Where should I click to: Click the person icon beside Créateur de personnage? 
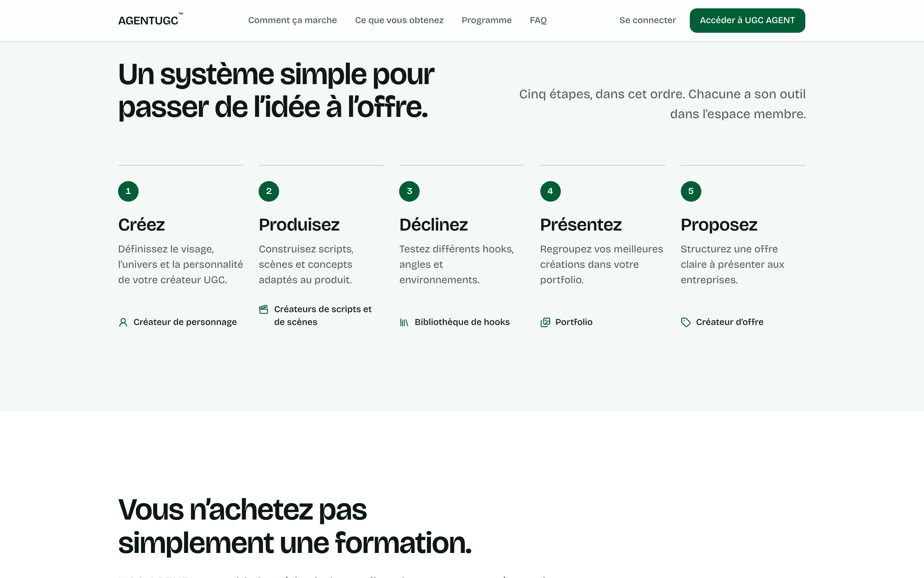coord(123,322)
